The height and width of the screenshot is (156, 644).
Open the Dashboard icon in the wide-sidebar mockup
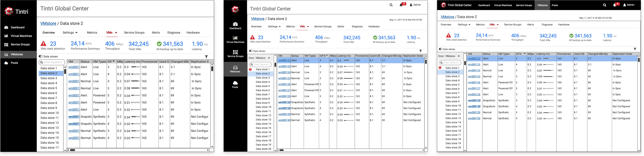tap(6, 27)
